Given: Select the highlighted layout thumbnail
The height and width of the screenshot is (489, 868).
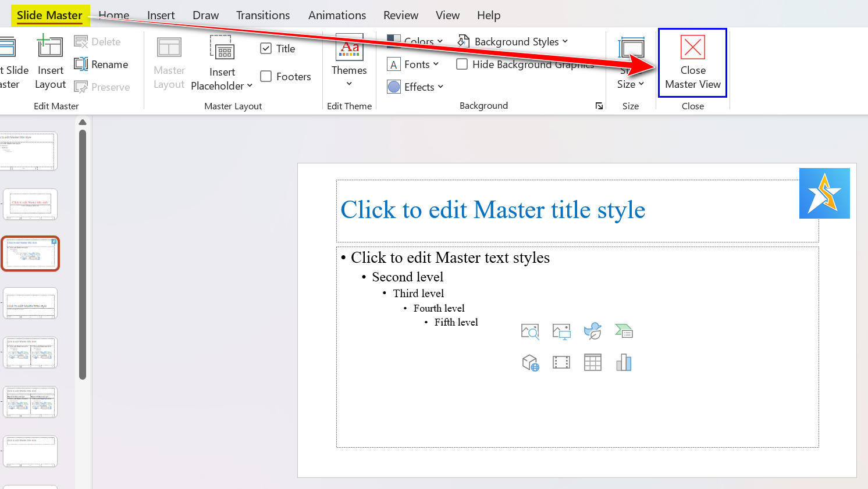Looking at the screenshot, I should tap(30, 254).
